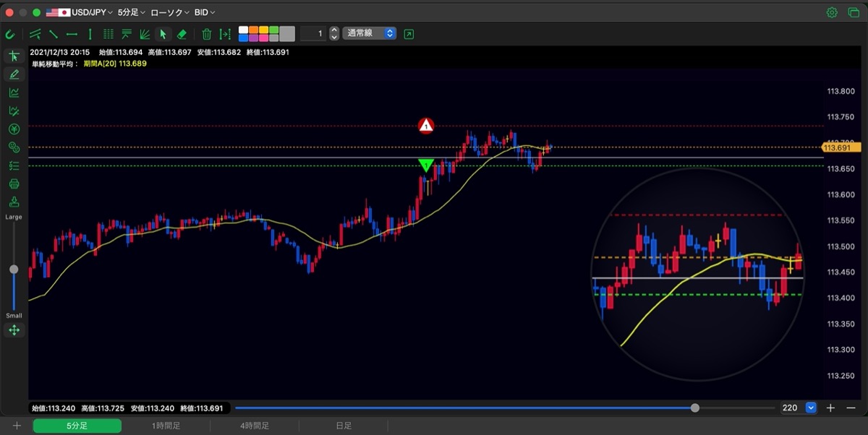Zoom out chart with minus button
The height and width of the screenshot is (435, 868).
[x=851, y=408]
